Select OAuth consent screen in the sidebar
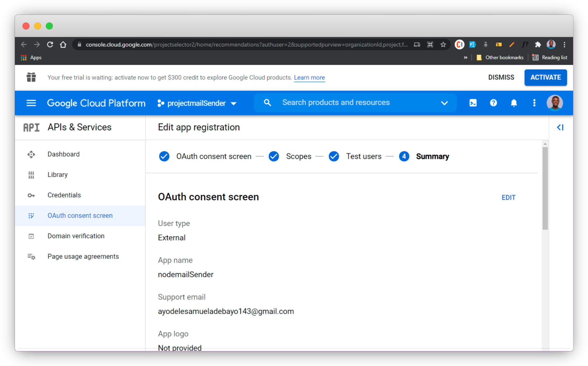This screenshot has height=366, width=588. point(80,216)
